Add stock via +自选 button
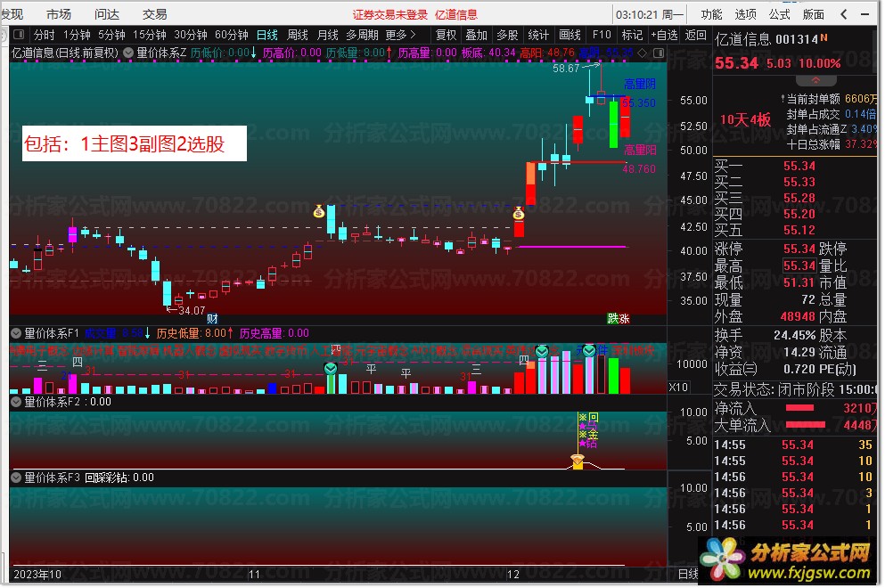The width and height of the screenshot is (885, 588). click(x=664, y=35)
